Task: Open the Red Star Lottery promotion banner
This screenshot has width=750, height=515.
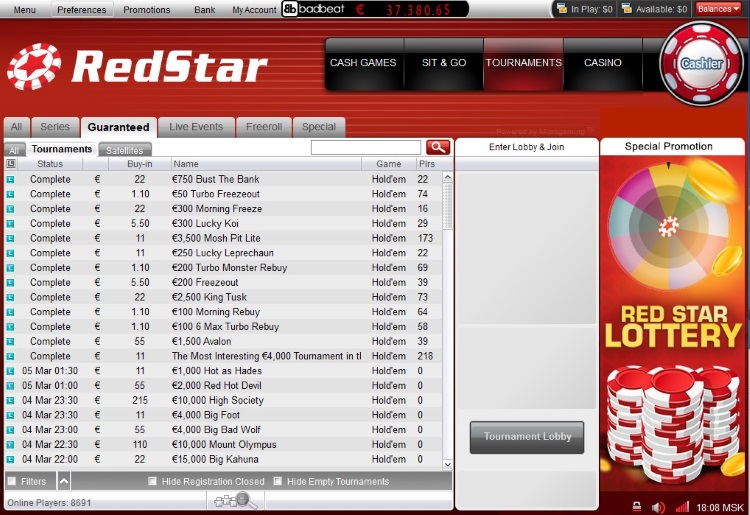Action: 673,322
